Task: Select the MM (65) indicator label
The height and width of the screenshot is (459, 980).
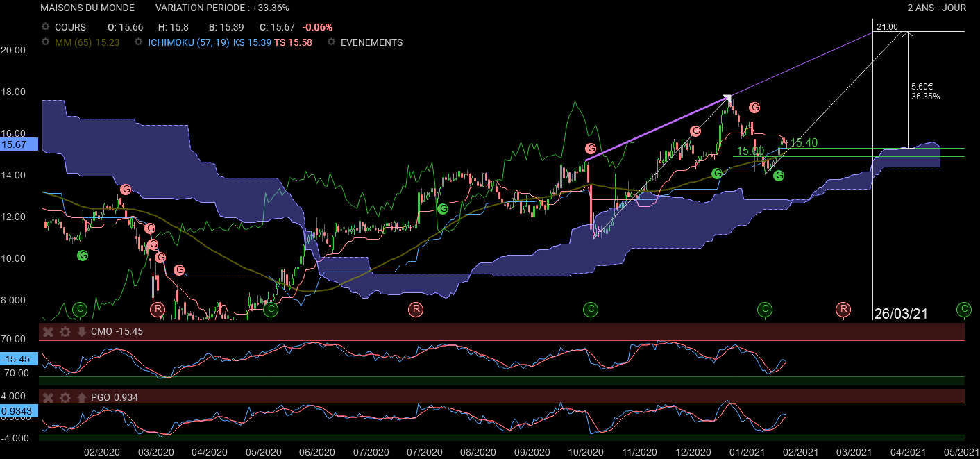Action: click(x=74, y=42)
